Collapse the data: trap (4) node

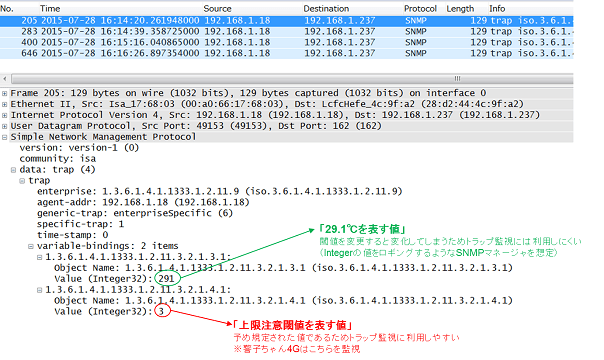(13, 170)
